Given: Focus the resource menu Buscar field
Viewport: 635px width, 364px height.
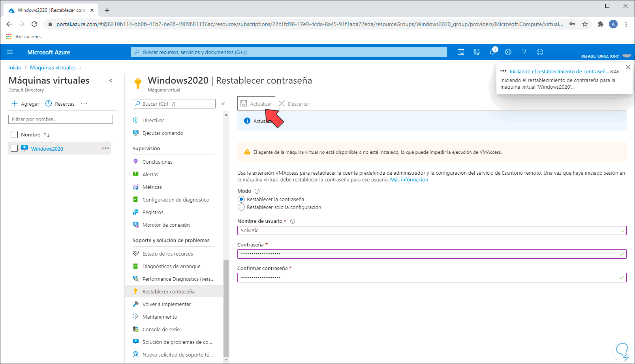Looking at the screenshot, I should coord(174,104).
